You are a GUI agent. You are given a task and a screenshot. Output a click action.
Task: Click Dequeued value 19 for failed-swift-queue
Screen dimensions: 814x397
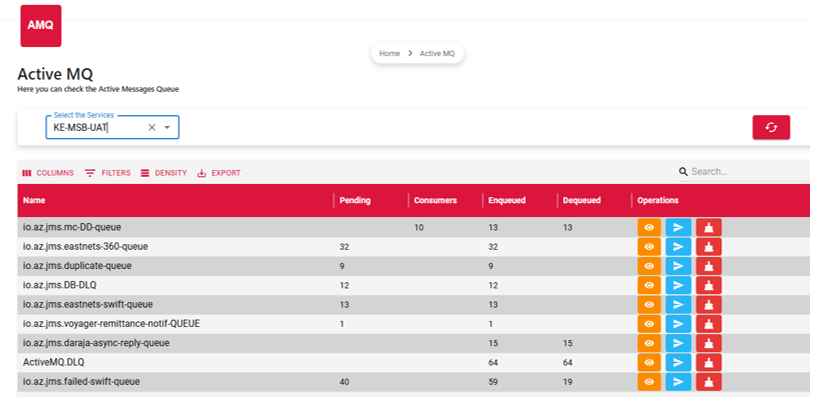567,382
